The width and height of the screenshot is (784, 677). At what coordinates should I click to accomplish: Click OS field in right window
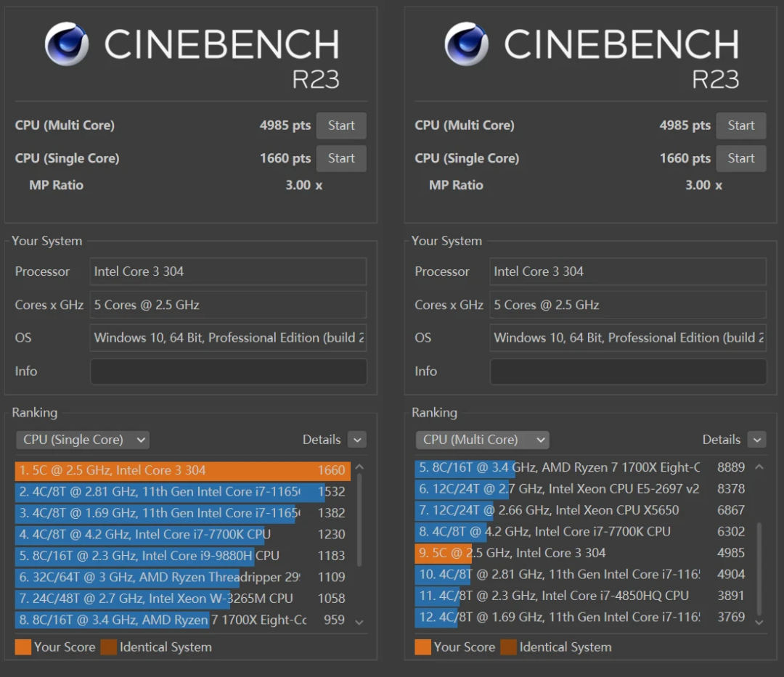tap(628, 337)
